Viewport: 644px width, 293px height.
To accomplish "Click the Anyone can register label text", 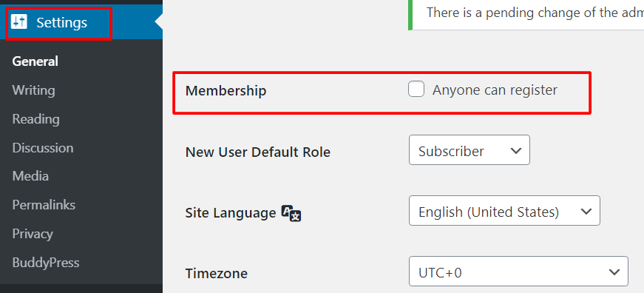I will (x=495, y=90).
